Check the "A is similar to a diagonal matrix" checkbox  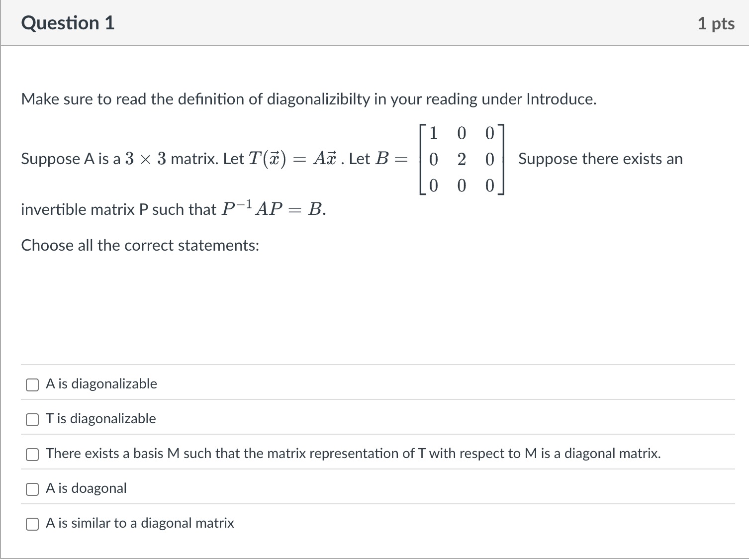32,524
